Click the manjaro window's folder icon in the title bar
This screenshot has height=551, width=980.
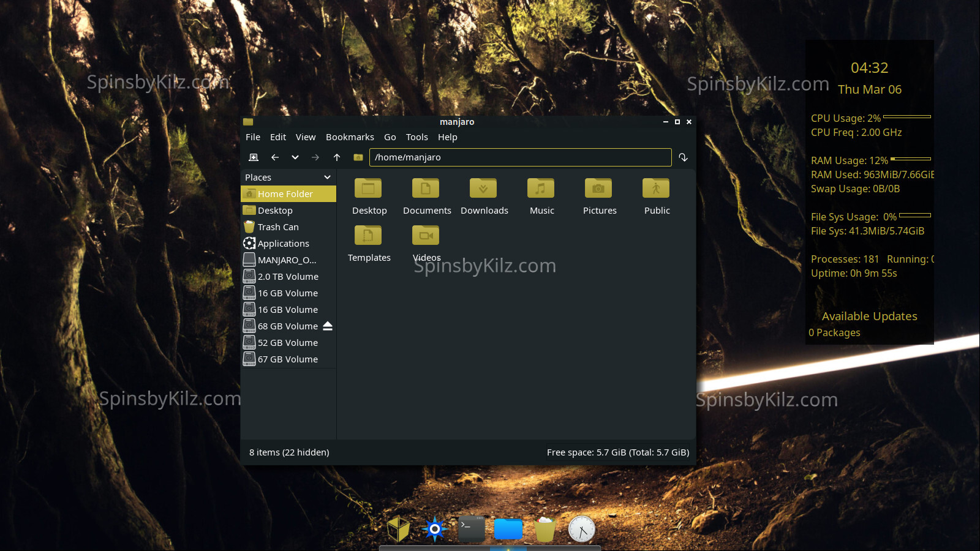pyautogui.click(x=248, y=122)
